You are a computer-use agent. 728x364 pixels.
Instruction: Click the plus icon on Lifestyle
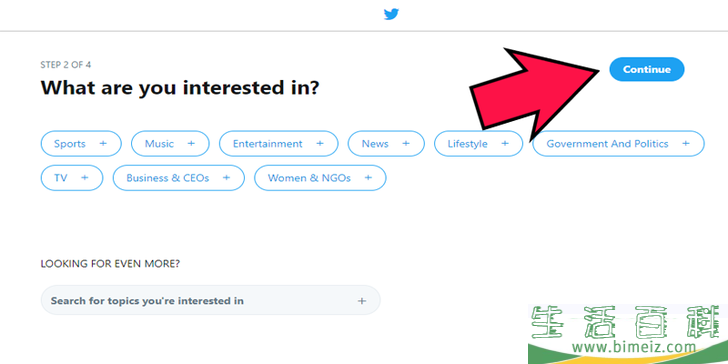pos(505,143)
